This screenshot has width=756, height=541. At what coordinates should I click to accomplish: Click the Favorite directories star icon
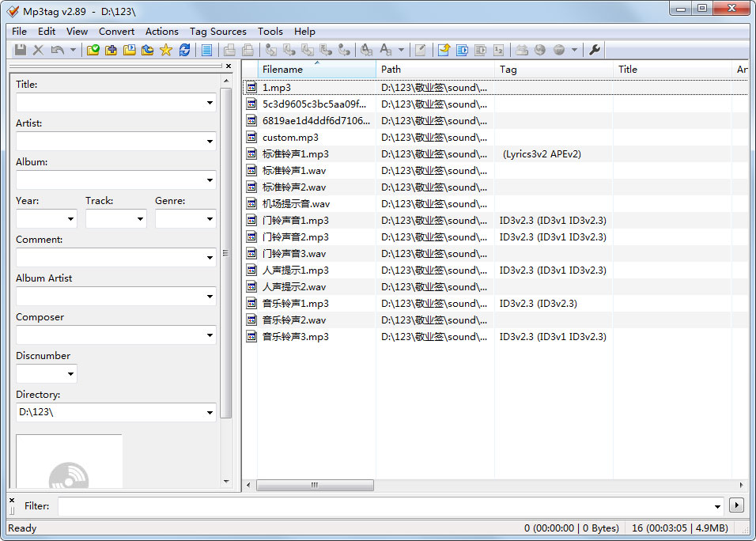[x=166, y=50]
